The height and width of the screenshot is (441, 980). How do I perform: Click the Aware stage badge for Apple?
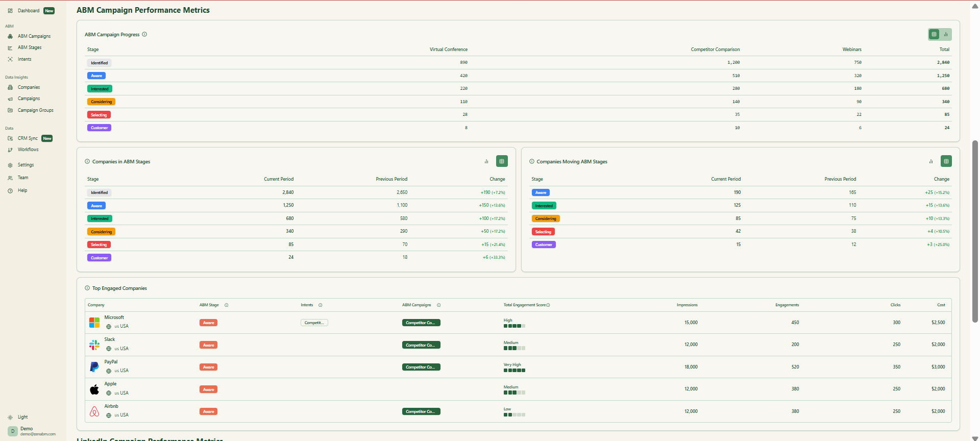208,389
